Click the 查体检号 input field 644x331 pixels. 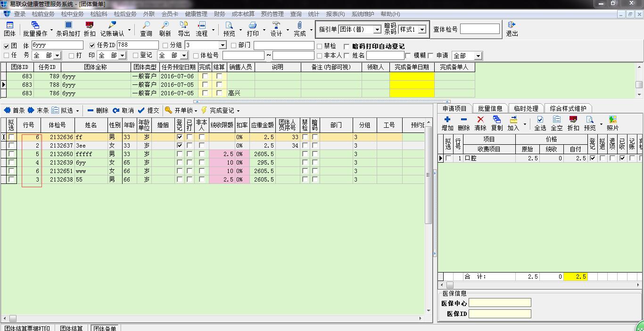(479, 29)
